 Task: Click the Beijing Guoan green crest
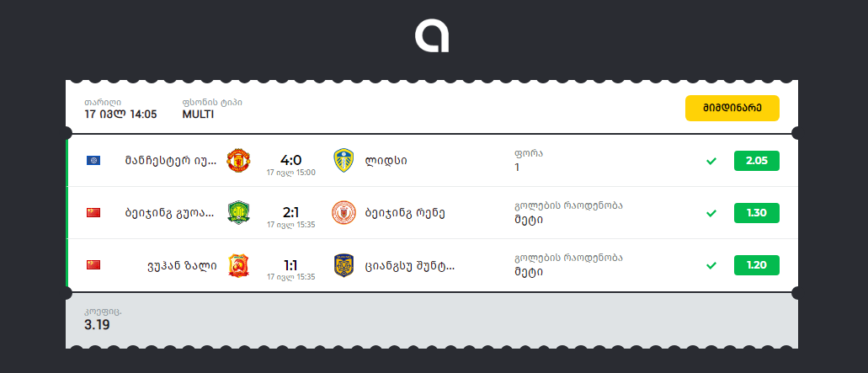pos(239,212)
